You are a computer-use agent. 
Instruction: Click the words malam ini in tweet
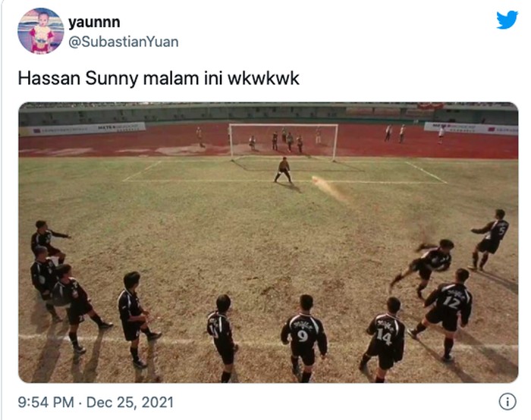pyautogui.click(x=183, y=79)
